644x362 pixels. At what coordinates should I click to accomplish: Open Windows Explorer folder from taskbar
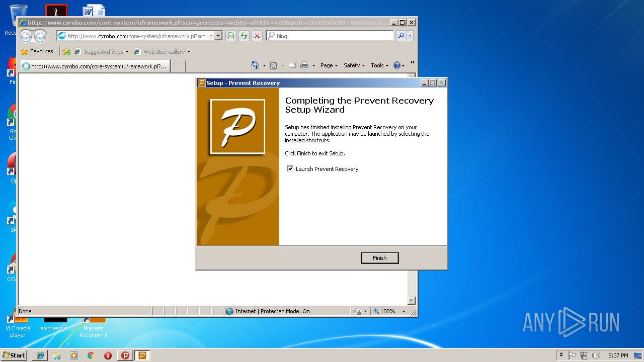(57, 355)
